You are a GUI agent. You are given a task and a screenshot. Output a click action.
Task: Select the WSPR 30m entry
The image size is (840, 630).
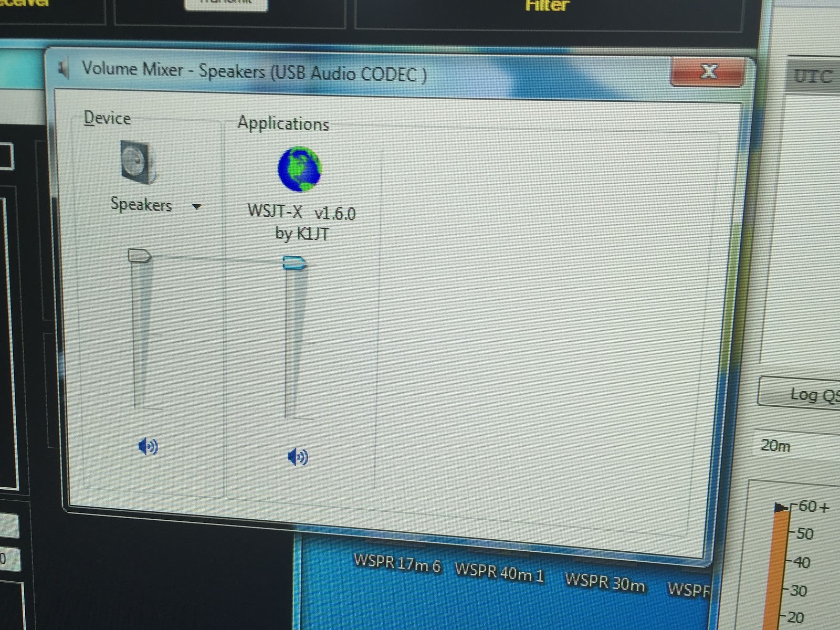click(605, 582)
